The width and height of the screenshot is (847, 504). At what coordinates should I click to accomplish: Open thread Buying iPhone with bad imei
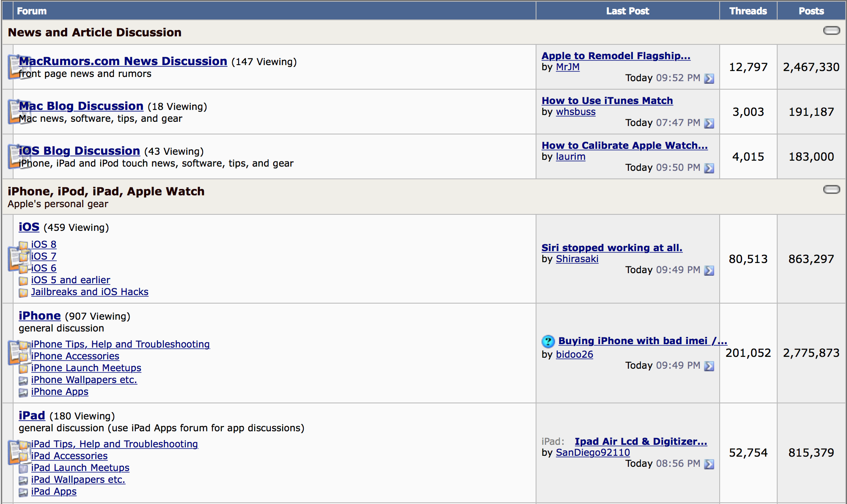pos(643,341)
